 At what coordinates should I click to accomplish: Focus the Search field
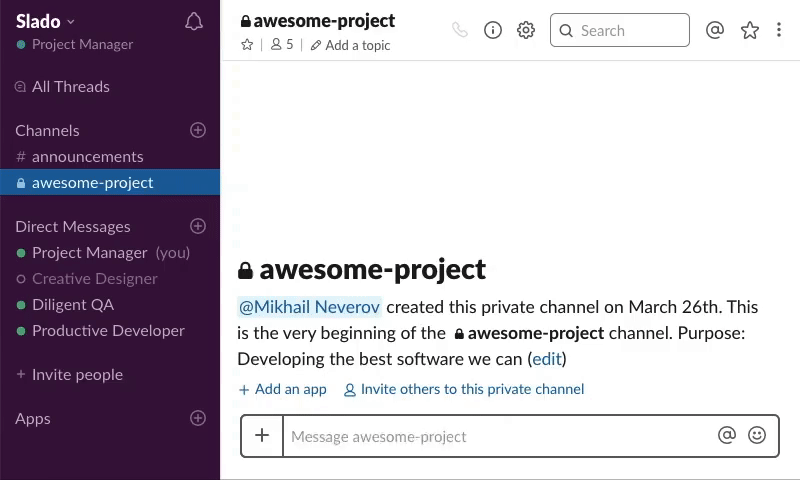620,30
